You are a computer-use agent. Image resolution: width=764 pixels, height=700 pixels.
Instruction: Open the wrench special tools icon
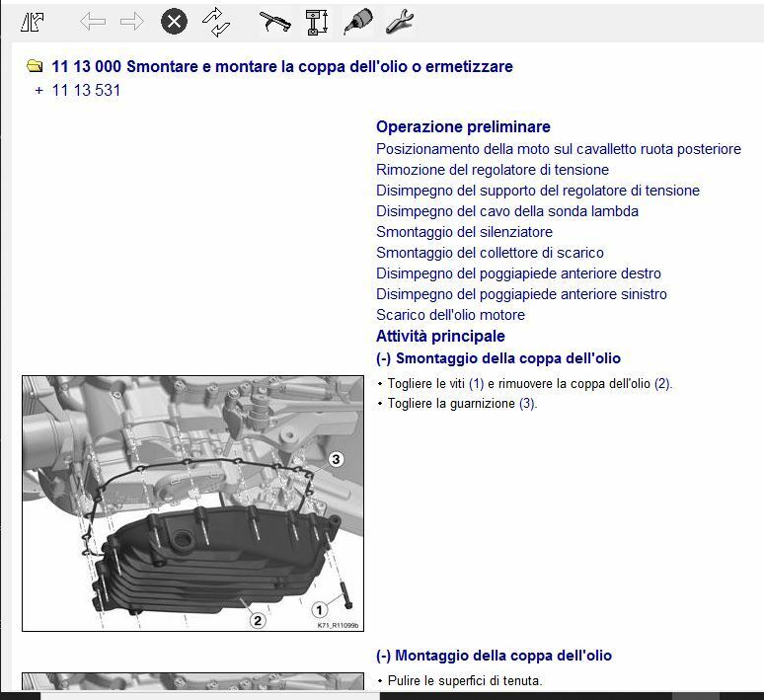pos(399,21)
